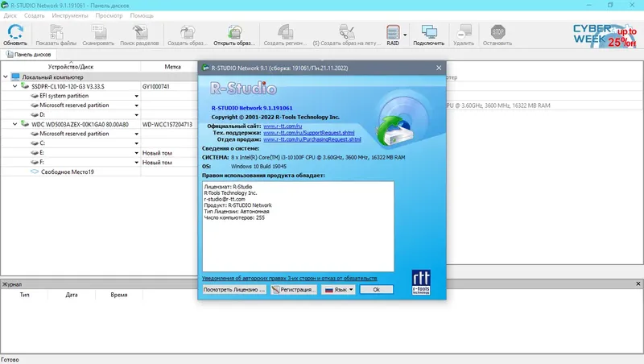The image size is (644, 364).
Task: Open the Диск menu
Action: click(10, 15)
